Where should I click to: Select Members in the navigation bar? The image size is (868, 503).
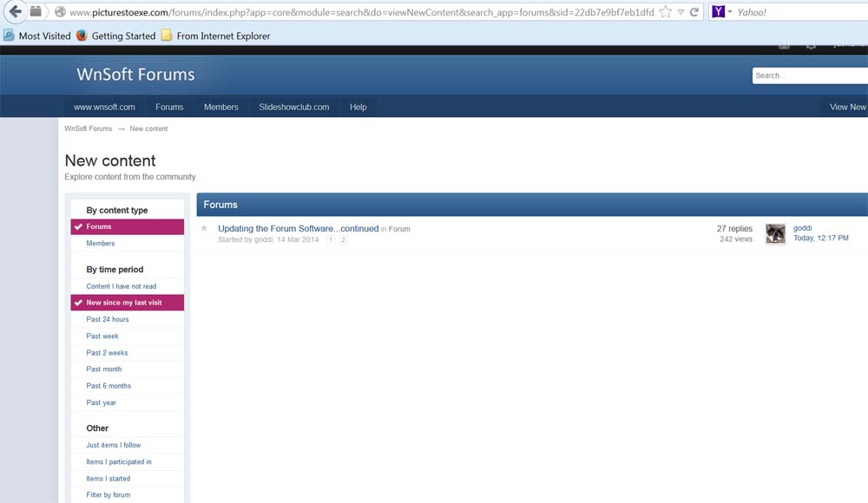point(220,107)
